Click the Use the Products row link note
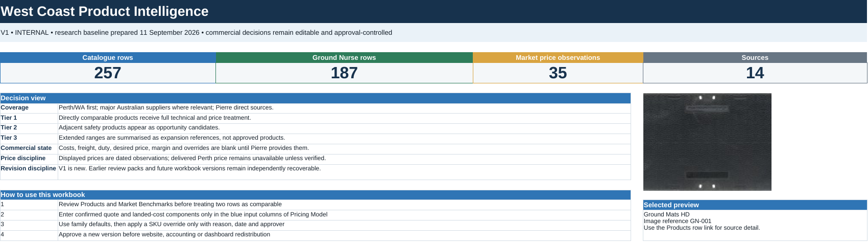 coord(702,228)
